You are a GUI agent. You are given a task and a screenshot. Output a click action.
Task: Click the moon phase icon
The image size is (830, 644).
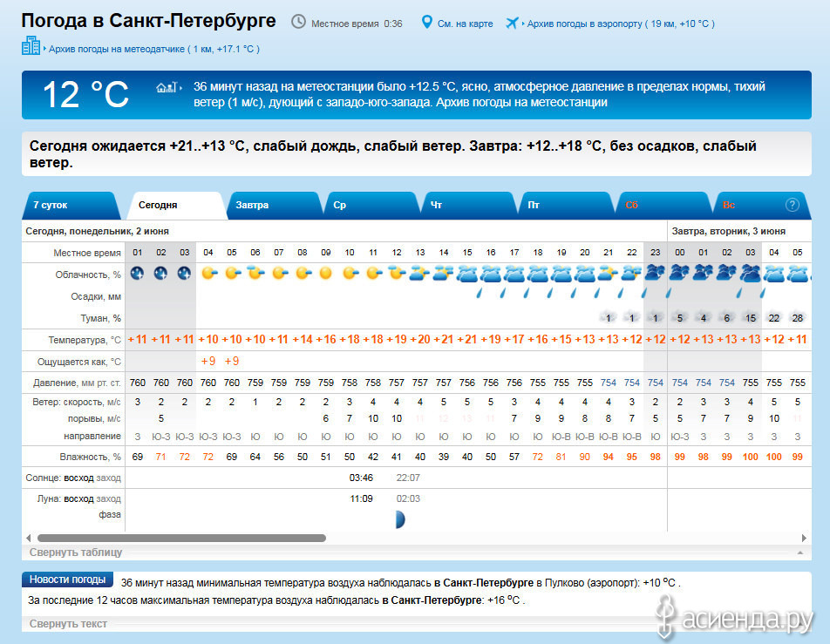[x=400, y=519]
